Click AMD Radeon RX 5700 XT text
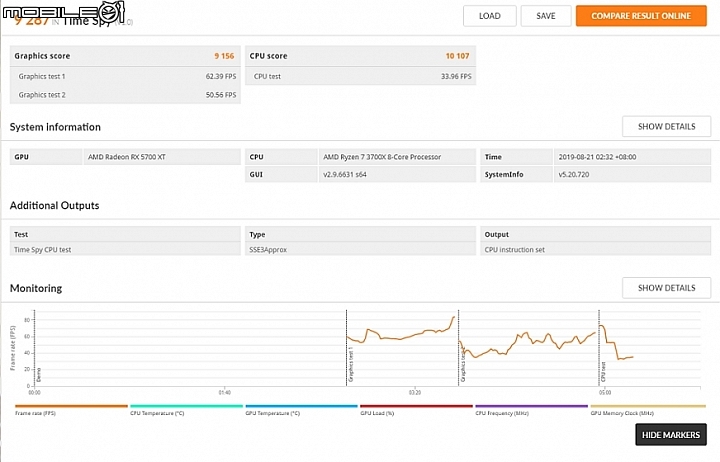Screen dimensions: 720x462 (127, 157)
